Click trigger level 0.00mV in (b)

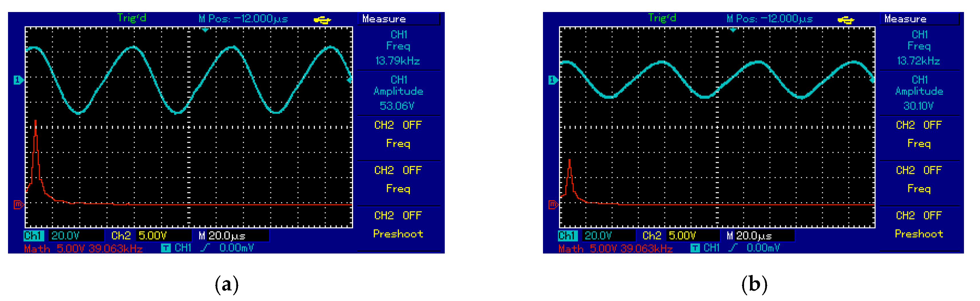tap(763, 248)
